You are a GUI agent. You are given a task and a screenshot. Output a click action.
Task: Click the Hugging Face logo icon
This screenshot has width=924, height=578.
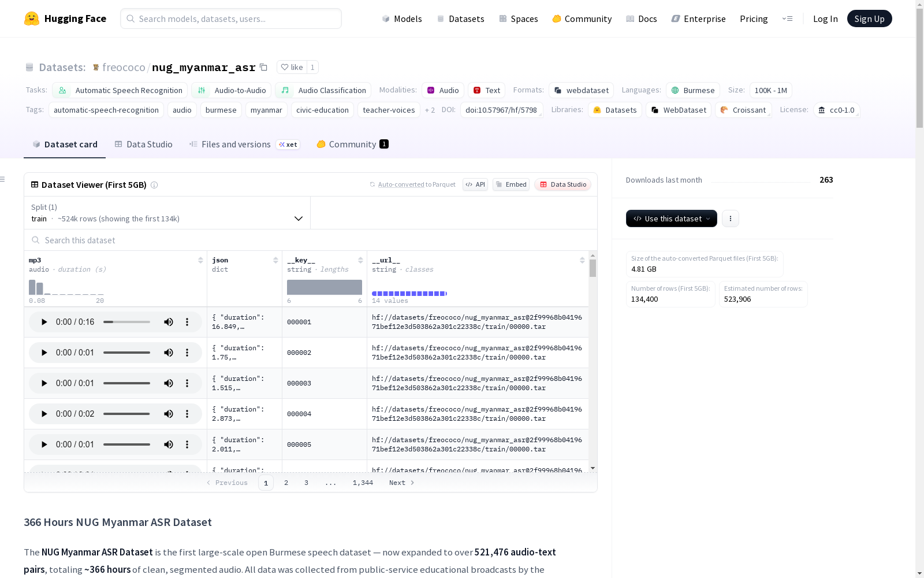pyautogui.click(x=32, y=18)
